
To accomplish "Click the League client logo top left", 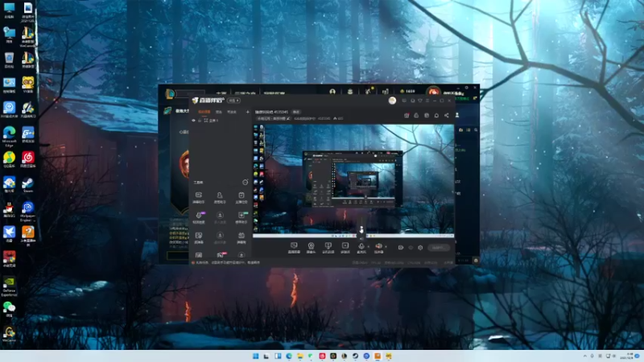I will [x=170, y=94].
